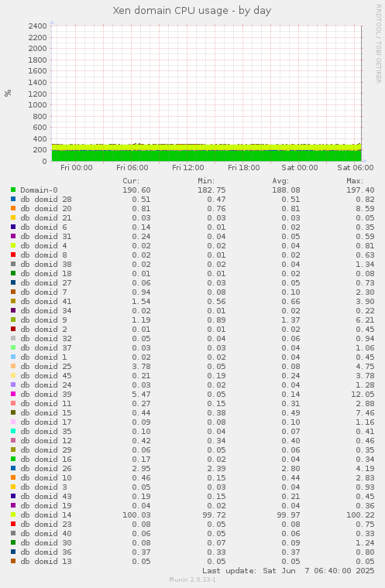Screen dimensions: 385x588
Task: Click Domain-0 current value 190.60
Action: point(136,190)
